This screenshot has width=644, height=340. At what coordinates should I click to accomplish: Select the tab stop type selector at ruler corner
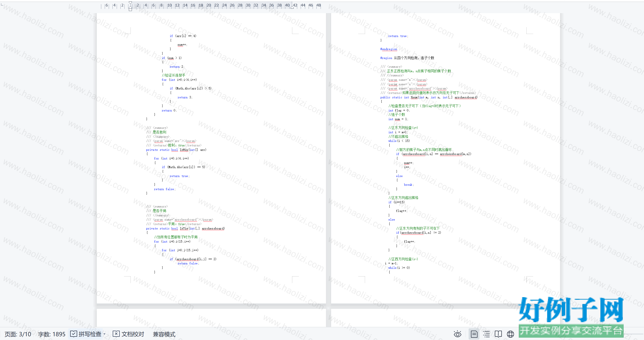(x=2, y=4)
